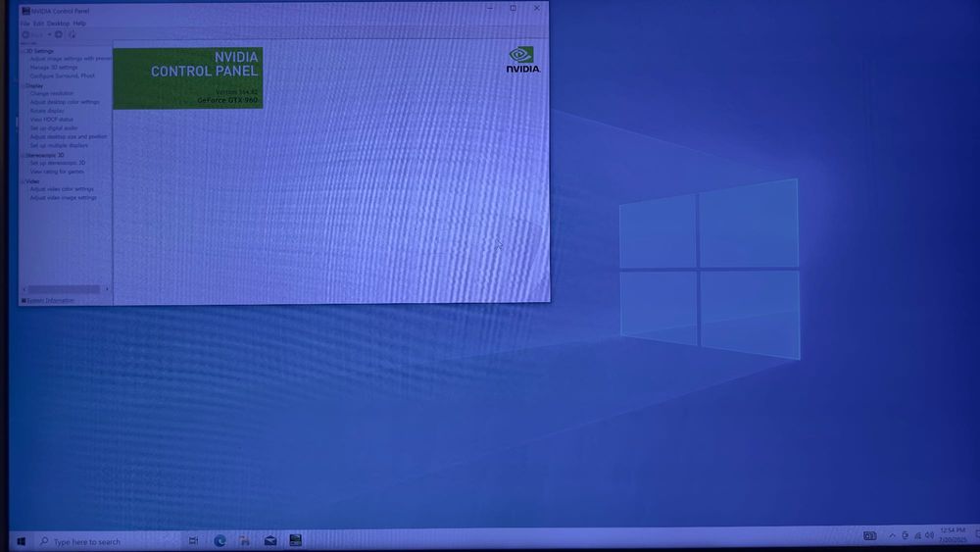Select Configure Surround, PhysX

[x=63, y=76]
